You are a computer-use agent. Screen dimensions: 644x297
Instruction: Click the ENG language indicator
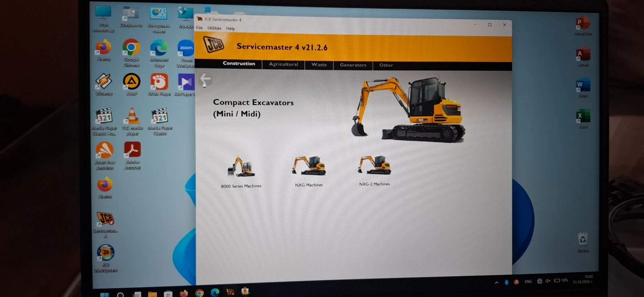528,282
